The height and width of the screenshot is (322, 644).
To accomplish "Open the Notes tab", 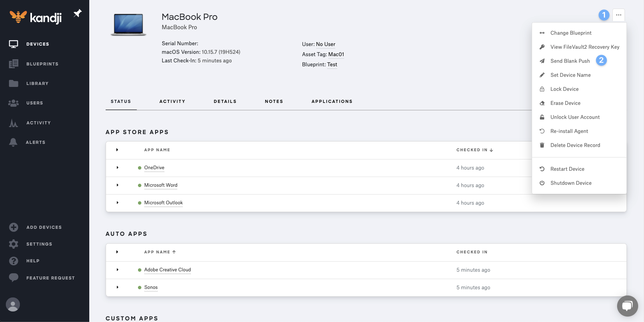I will pyautogui.click(x=274, y=101).
